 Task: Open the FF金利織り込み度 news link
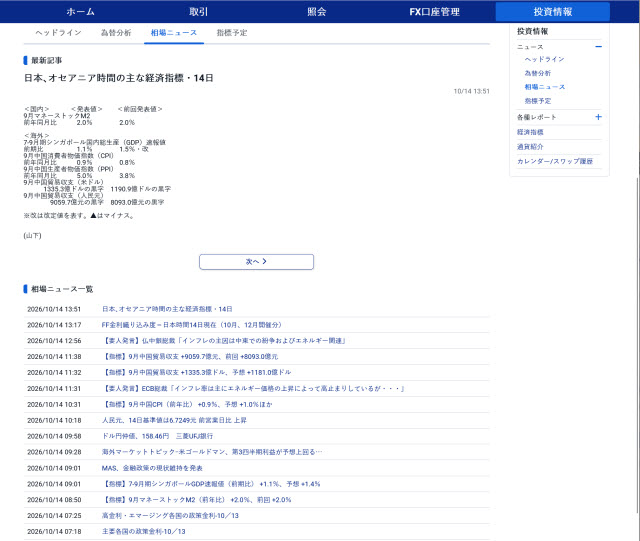coord(191,325)
